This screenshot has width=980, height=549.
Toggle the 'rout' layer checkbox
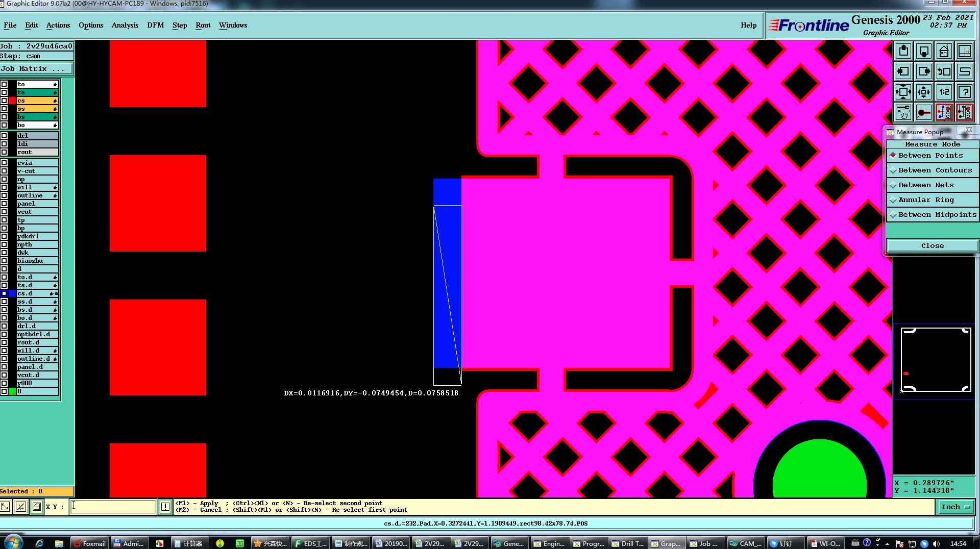click(4, 152)
